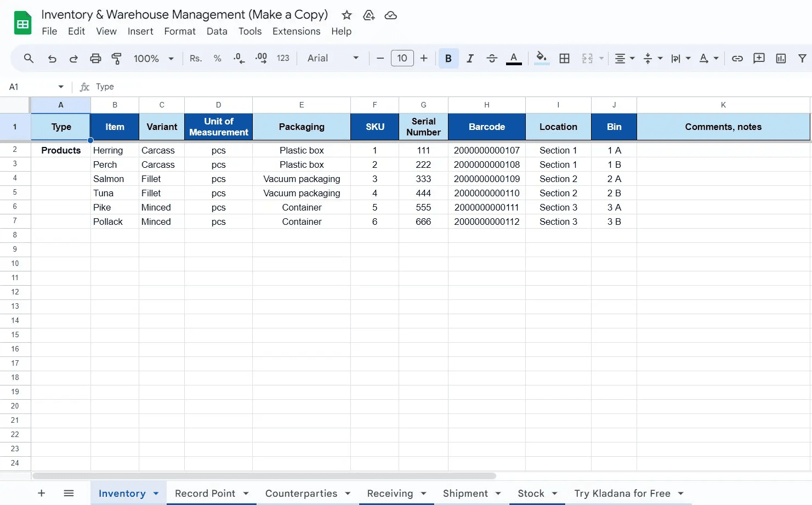Screen dimensions: 812x505
Task: Star this spreadsheet document
Action: click(347, 15)
